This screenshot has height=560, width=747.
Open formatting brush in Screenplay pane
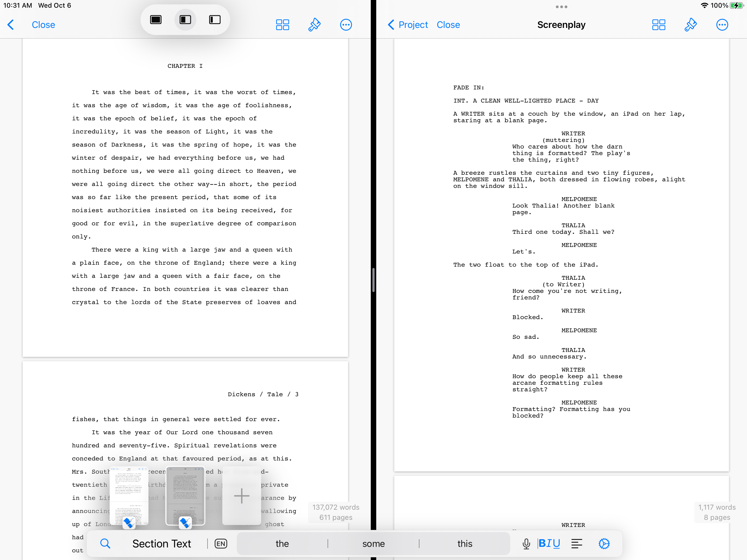[x=690, y=25]
